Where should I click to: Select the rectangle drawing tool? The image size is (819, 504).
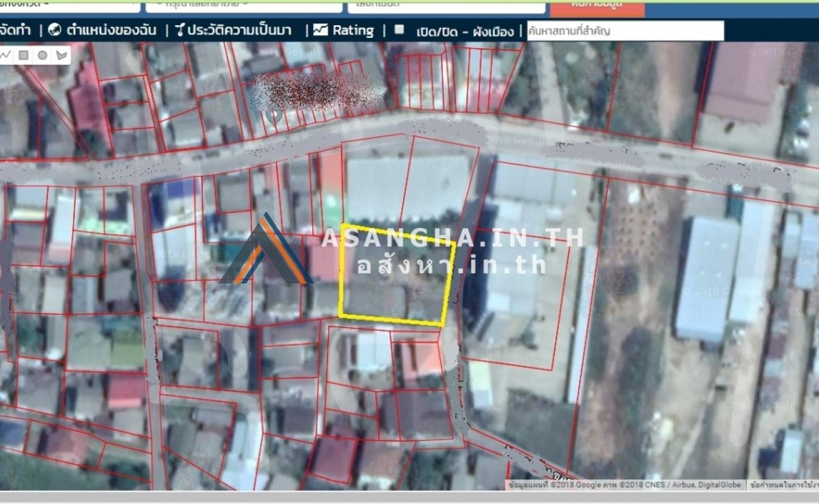[x=23, y=55]
